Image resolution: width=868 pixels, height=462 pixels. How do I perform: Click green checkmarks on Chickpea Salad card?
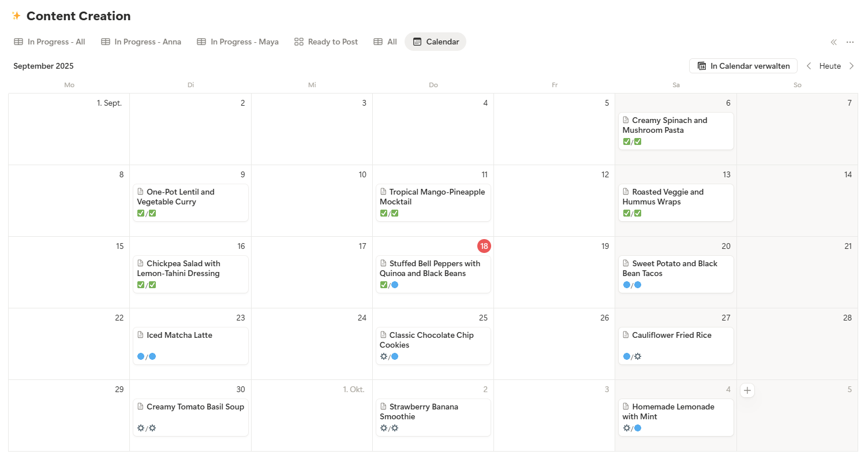[147, 285]
